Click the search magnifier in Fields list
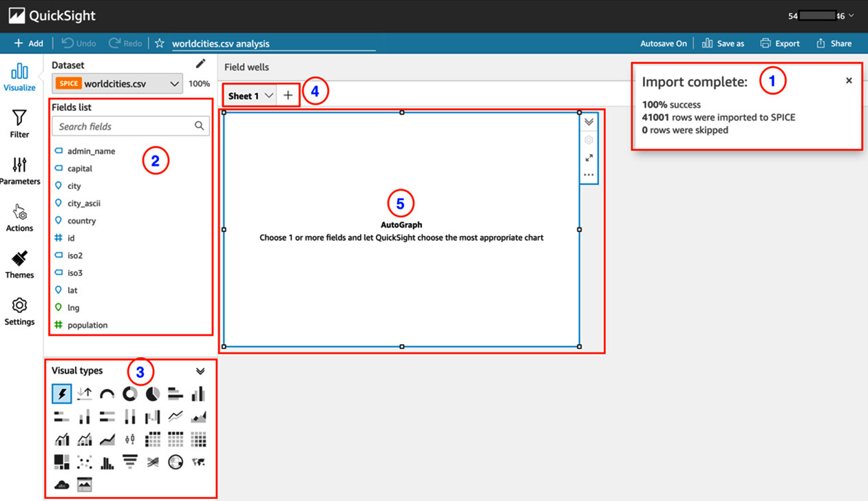Screen dimensions: 868x501 [199, 126]
